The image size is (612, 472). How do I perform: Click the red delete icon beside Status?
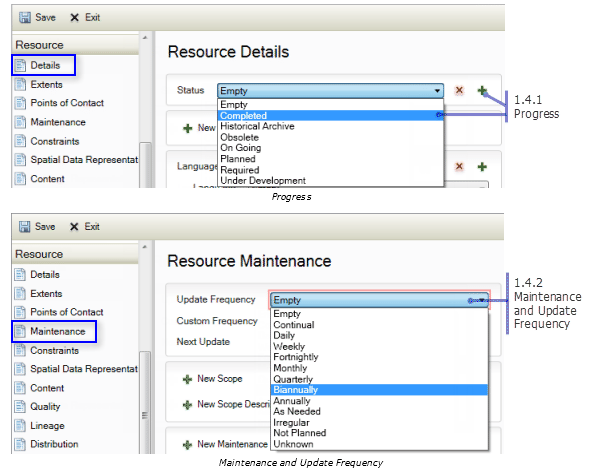tap(459, 90)
